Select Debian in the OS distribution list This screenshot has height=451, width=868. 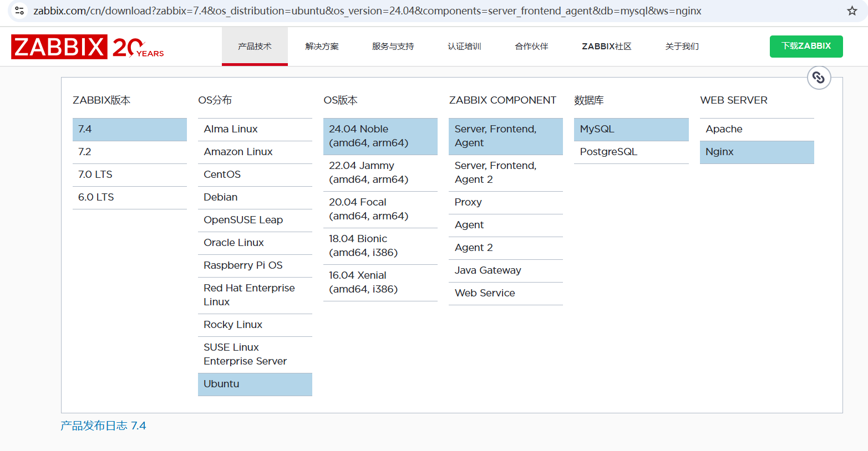(x=220, y=197)
